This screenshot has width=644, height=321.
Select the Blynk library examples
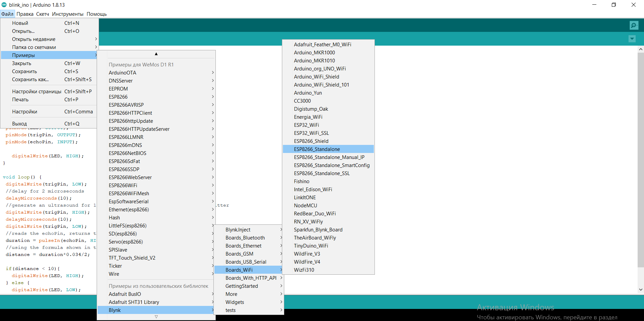[x=156, y=310]
